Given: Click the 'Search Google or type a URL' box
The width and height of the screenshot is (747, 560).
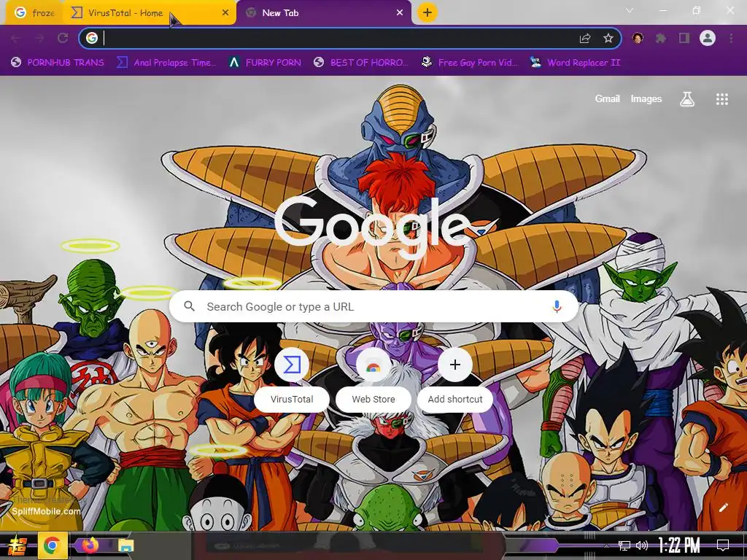Looking at the screenshot, I should [x=374, y=306].
